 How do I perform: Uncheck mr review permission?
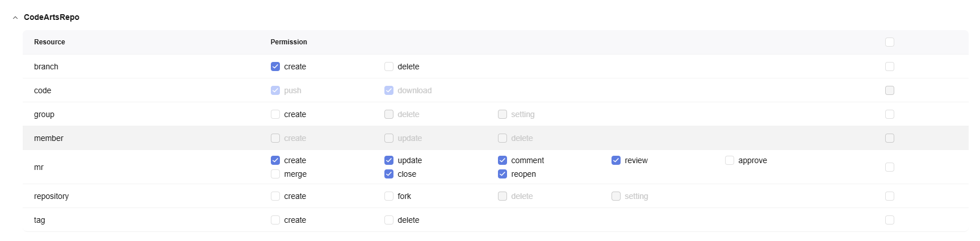(616, 160)
